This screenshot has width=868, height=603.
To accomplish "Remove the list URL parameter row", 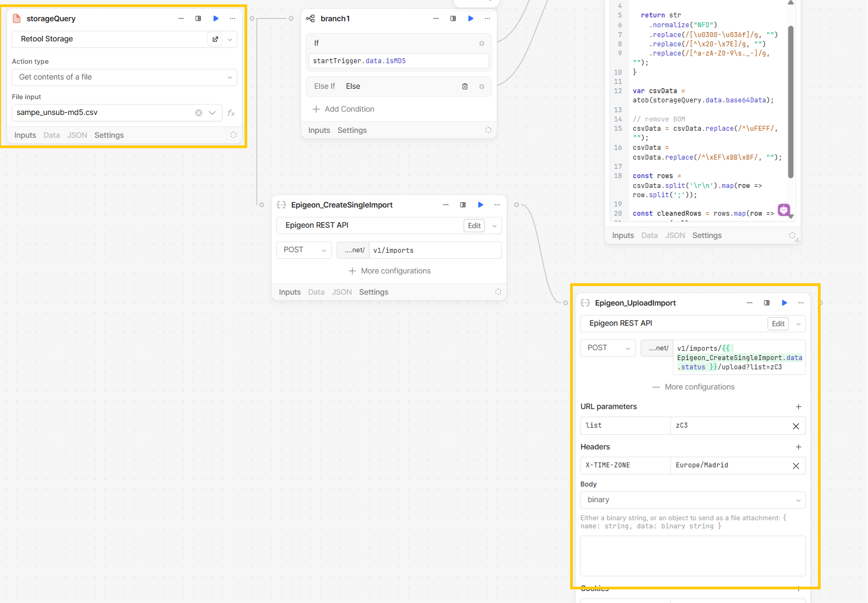I will click(x=796, y=426).
